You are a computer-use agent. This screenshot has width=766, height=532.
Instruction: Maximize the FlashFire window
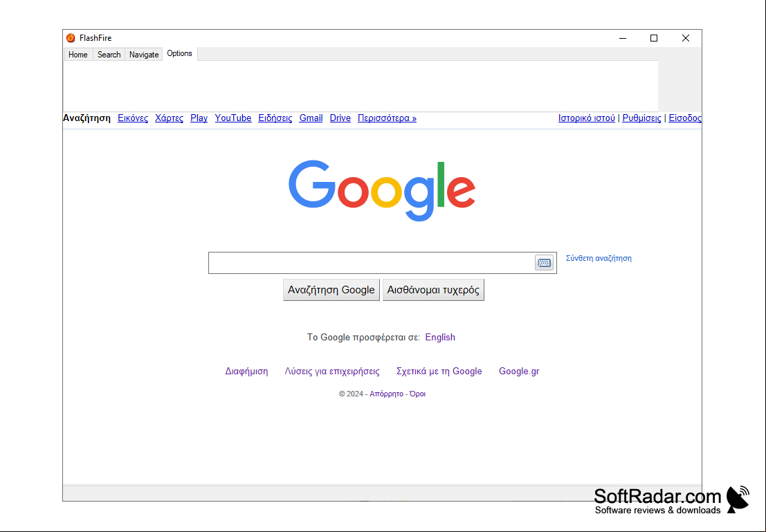(x=654, y=38)
